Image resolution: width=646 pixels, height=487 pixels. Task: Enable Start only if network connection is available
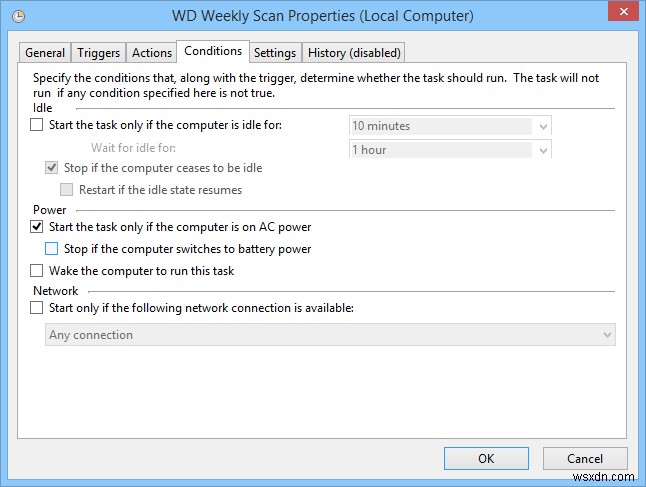(x=37, y=308)
